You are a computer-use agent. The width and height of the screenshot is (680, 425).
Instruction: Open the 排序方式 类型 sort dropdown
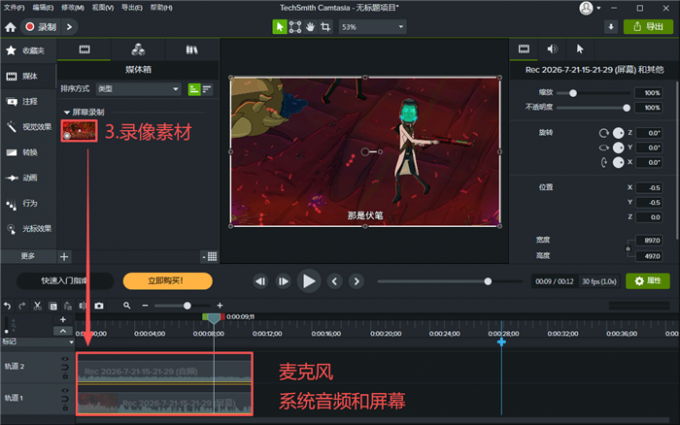pyautogui.click(x=138, y=89)
